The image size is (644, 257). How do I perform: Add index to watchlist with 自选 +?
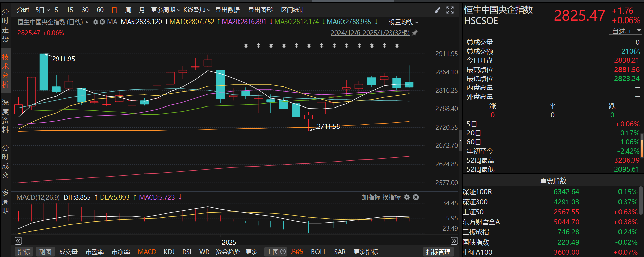coord(622,31)
